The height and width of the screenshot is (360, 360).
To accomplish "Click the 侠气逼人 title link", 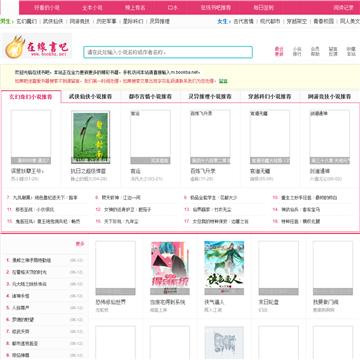I will tap(214, 302).
